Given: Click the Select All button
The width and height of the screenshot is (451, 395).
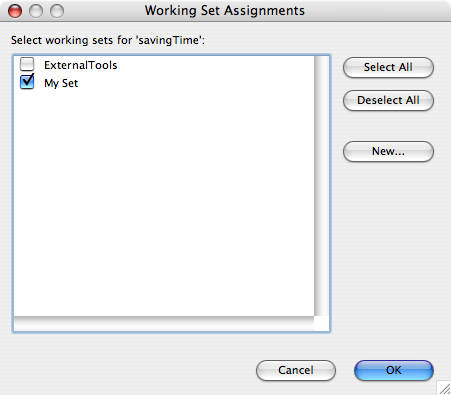Looking at the screenshot, I should click(x=388, y=67).
